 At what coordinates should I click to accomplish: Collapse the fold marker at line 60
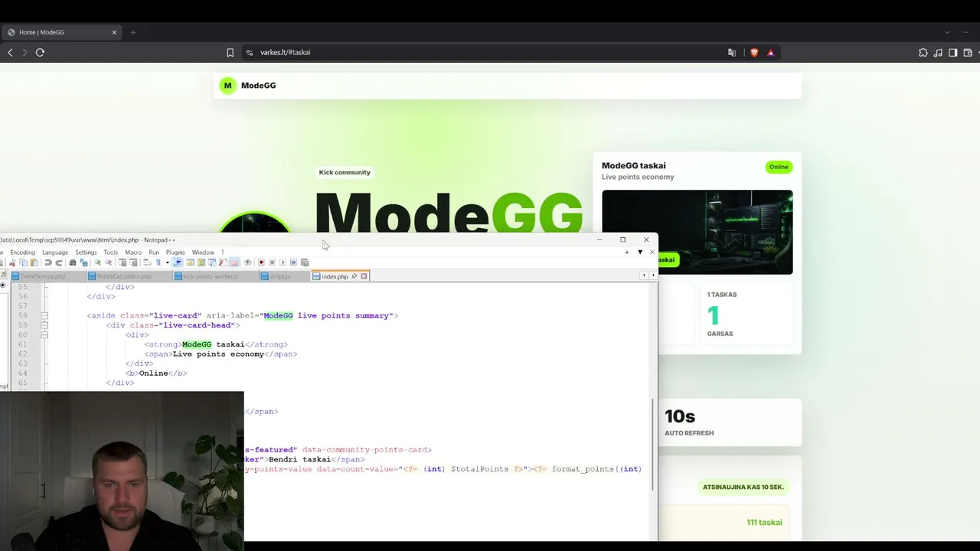pos(44,334)
